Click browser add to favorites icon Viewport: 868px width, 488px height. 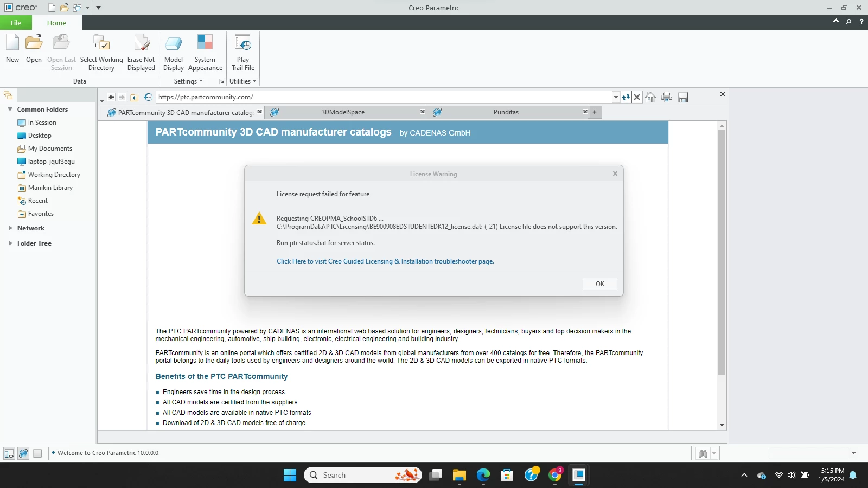pyautogui.click(x=134, y=97)
